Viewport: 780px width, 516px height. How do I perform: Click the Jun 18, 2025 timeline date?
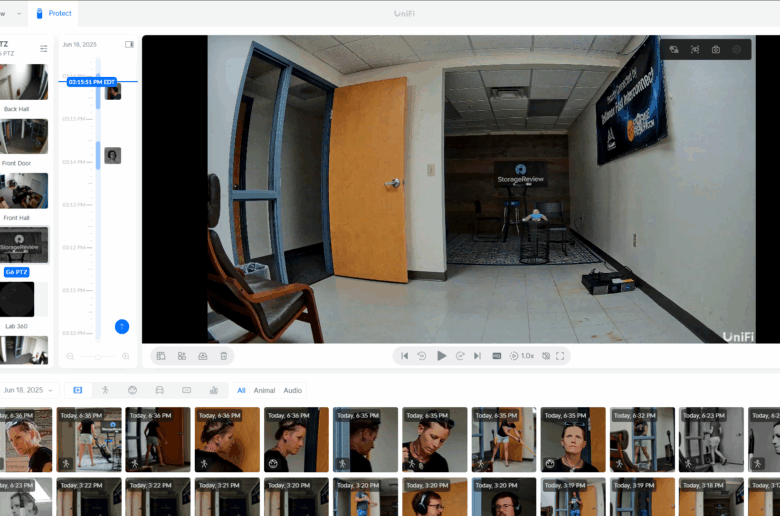pos(80,44)
